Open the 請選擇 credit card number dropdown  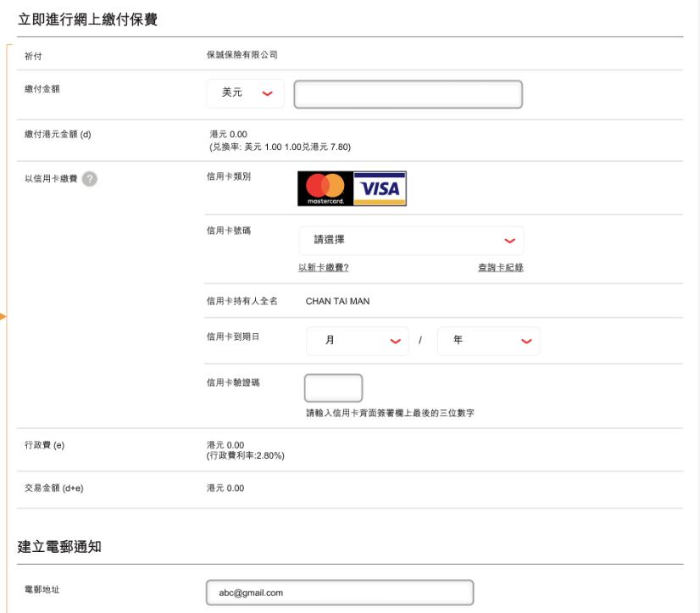point(411,241)
